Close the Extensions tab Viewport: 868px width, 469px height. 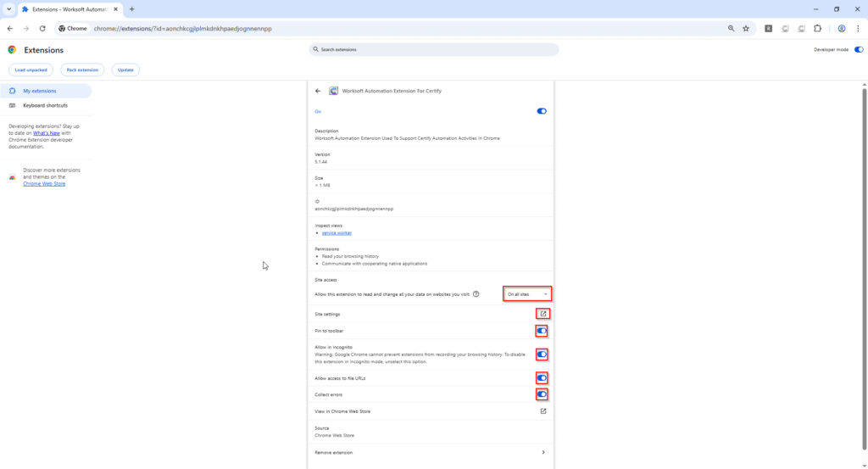tap(115, 9)
